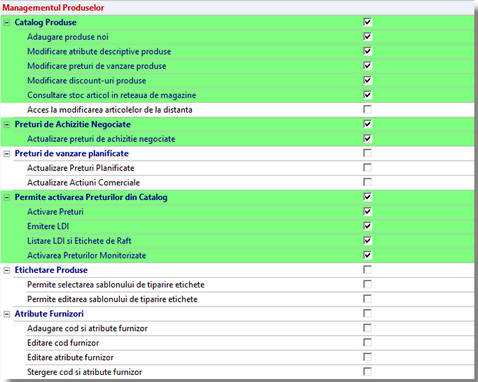Image resolution: width=478 pixels, height=382 pixels.
Task: Uncheck Adaugare produse noi checkbox
Action: click(367, 36)
